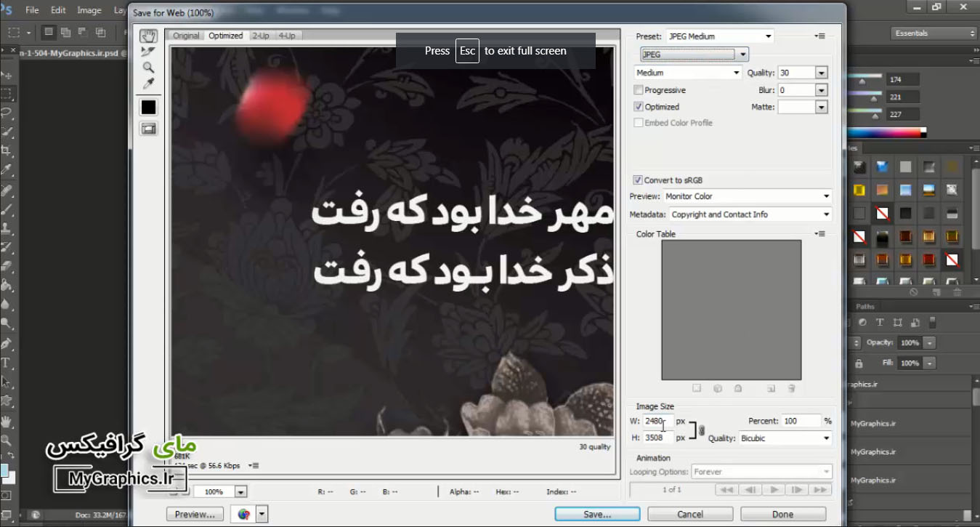Image resolution: width=980 pixels, height=527 pixels.
Task: Select the Slice Select tool
Action: tap(148, 52)
